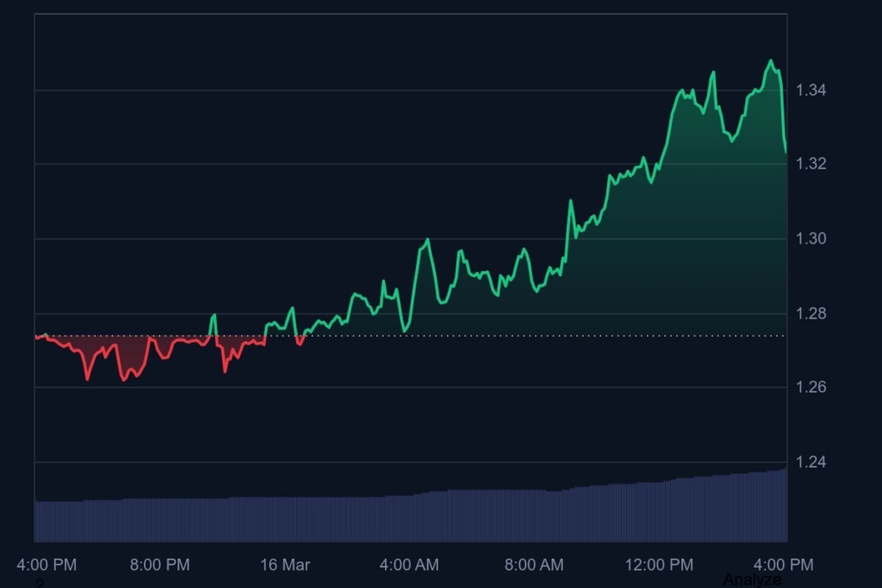Click the 1.28 price level text

click(811, 313)
